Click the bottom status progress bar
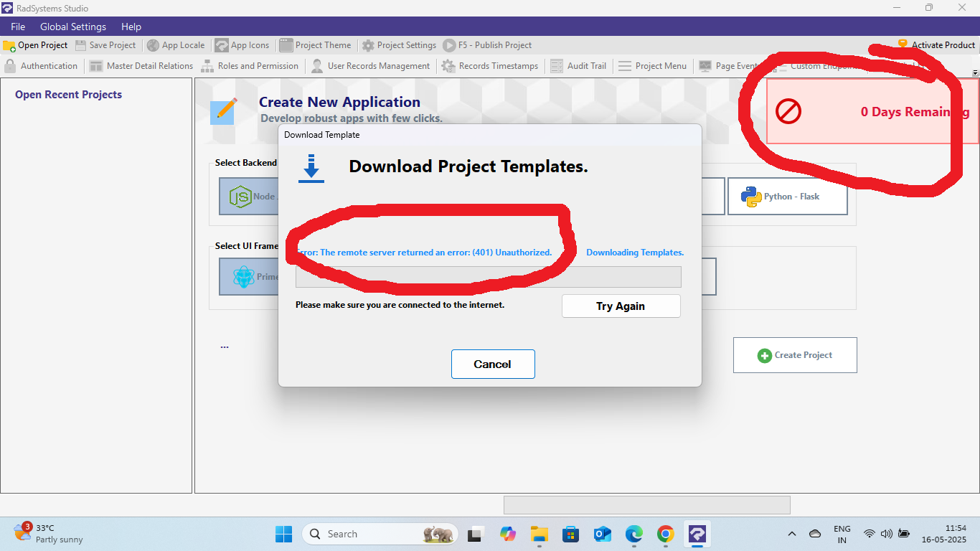Viewport: 980px width, 551px height. click(x=647, y=504)
